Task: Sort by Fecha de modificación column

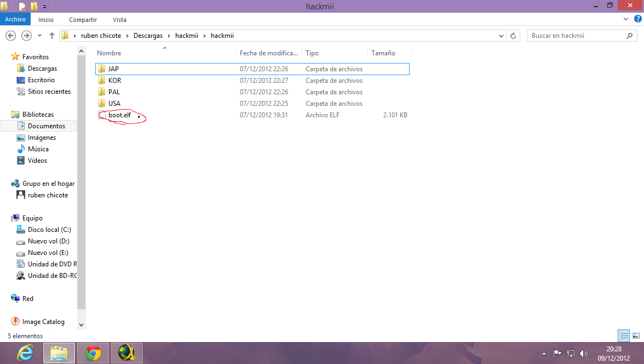Action: tap(269, 53)
